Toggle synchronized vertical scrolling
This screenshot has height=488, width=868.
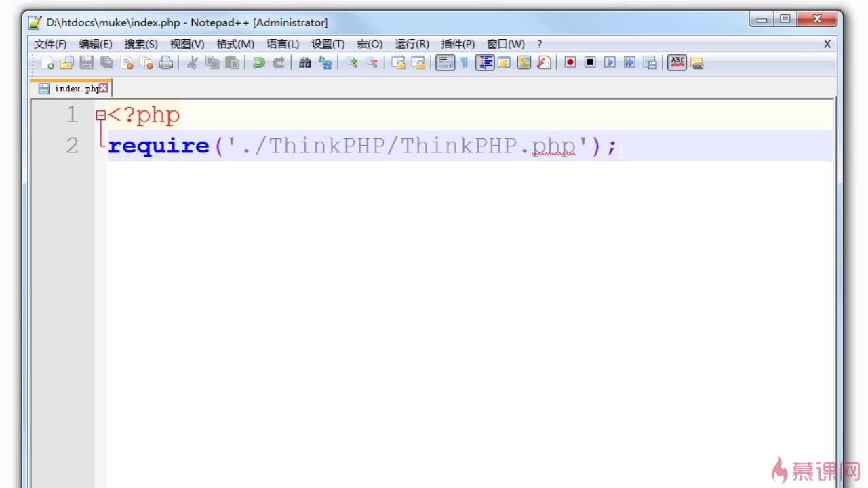399,63
